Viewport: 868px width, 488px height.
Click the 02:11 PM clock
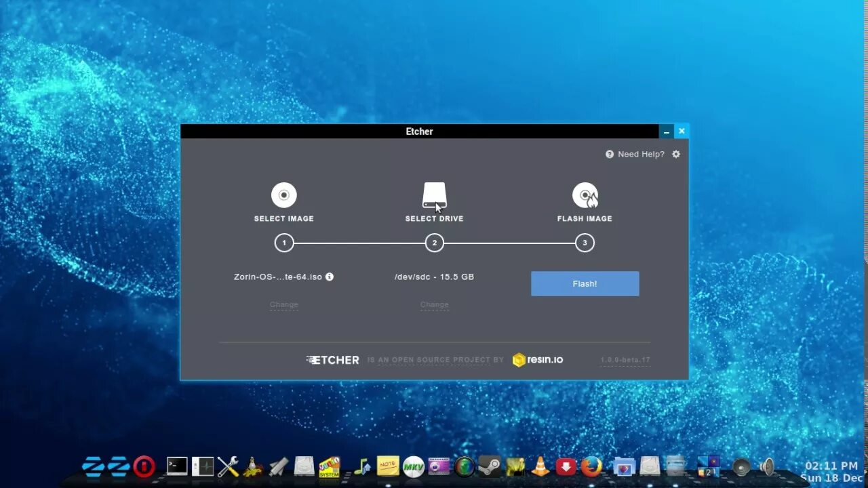[831, 466]
